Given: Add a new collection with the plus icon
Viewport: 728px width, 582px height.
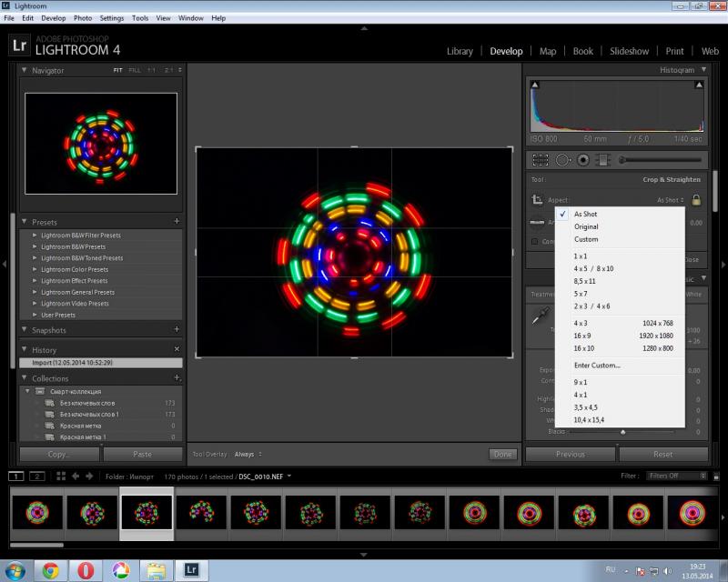Looking at the screenshot, I should tap(177, 377).
